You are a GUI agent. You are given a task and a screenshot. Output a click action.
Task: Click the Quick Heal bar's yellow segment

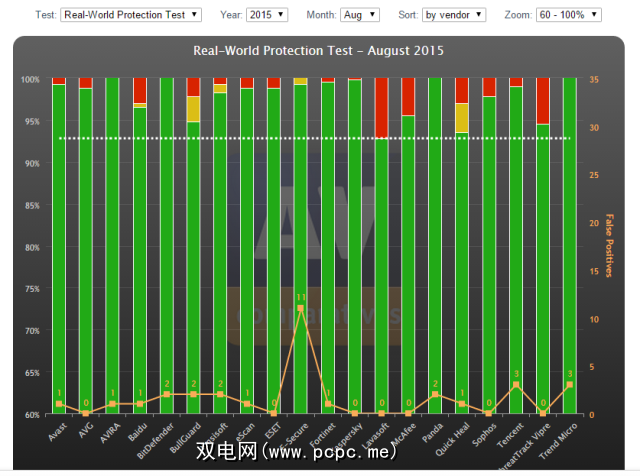click(462, 118)
